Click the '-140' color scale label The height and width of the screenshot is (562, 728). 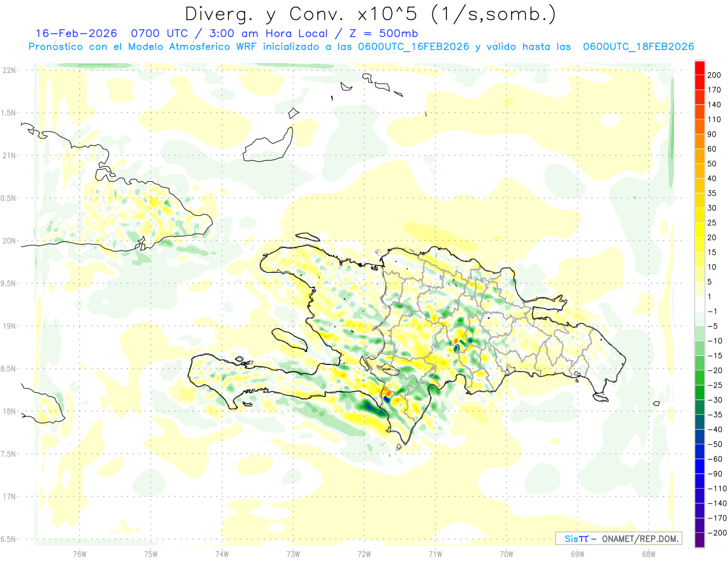(718, 503)
